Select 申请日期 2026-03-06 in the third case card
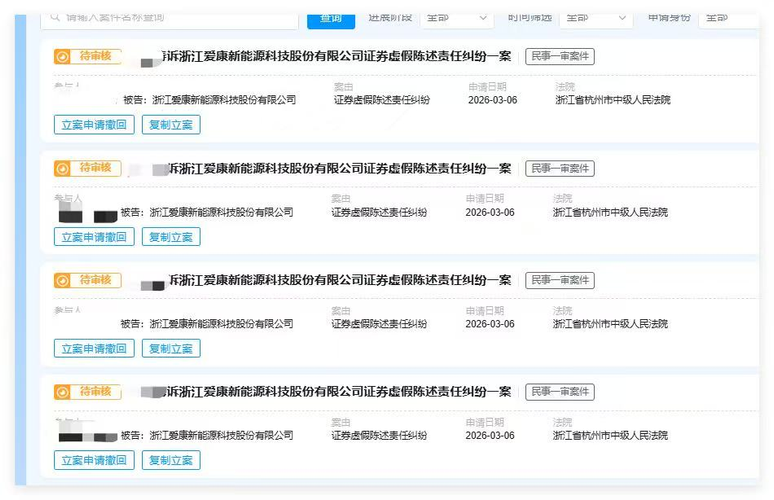 (490, 324)
